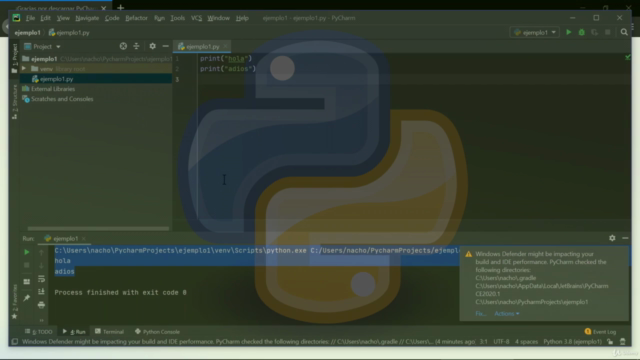
Task: Toggle scroll to end icon in Run panel
Action: (x=41, y=291)
